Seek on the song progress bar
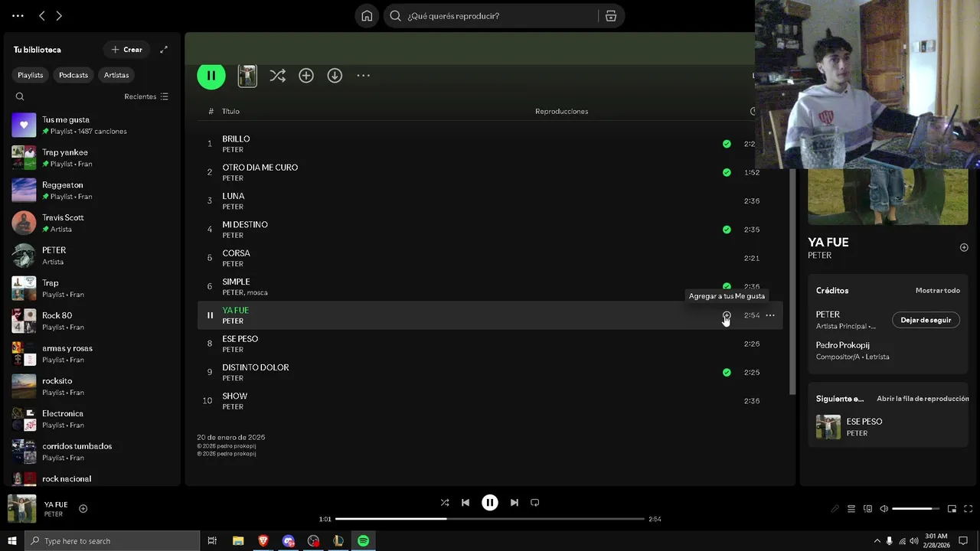 (x=490, y=519)
